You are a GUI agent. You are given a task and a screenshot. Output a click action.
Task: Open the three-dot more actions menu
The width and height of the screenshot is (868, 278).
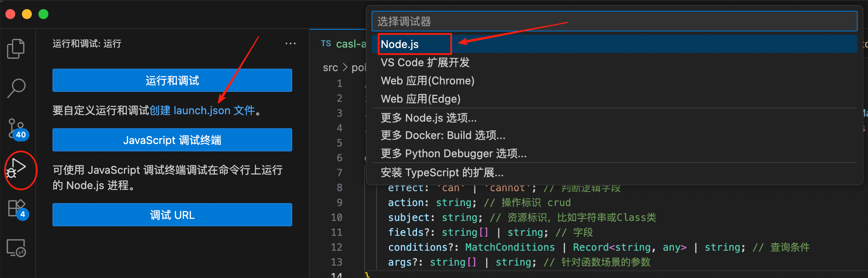(291, 43)
